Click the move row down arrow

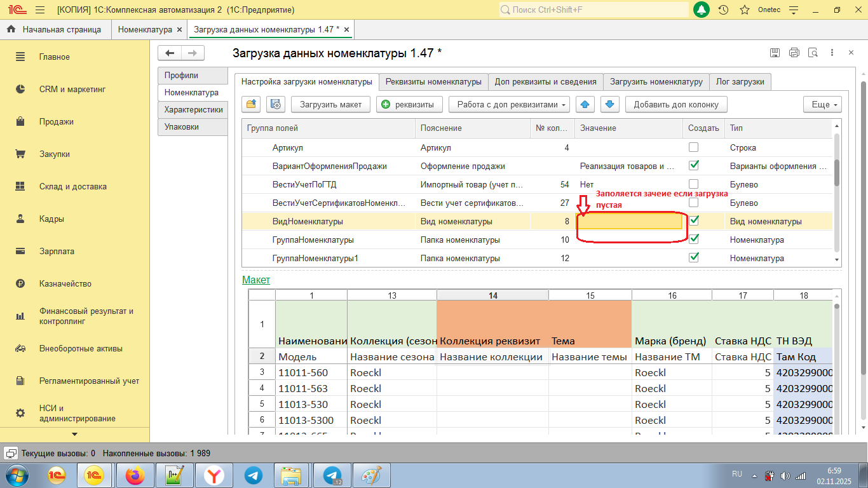[x=609, y=104]
